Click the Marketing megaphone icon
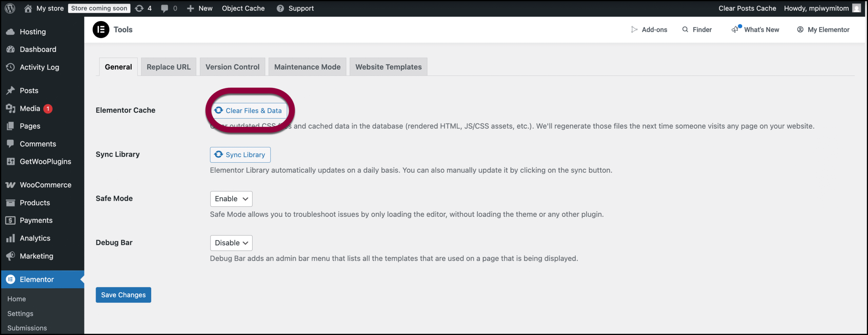 pyautogui.click(x=11, y=256)
